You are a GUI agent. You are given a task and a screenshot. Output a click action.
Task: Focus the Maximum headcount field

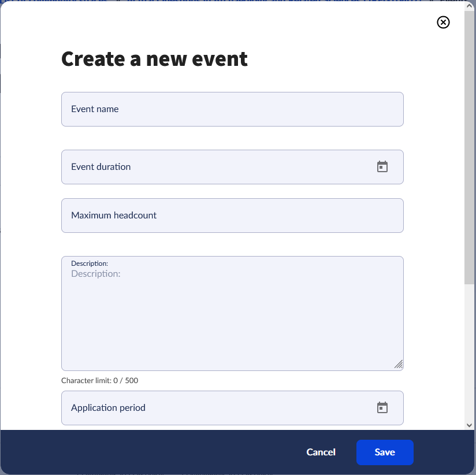click(232, 216)
